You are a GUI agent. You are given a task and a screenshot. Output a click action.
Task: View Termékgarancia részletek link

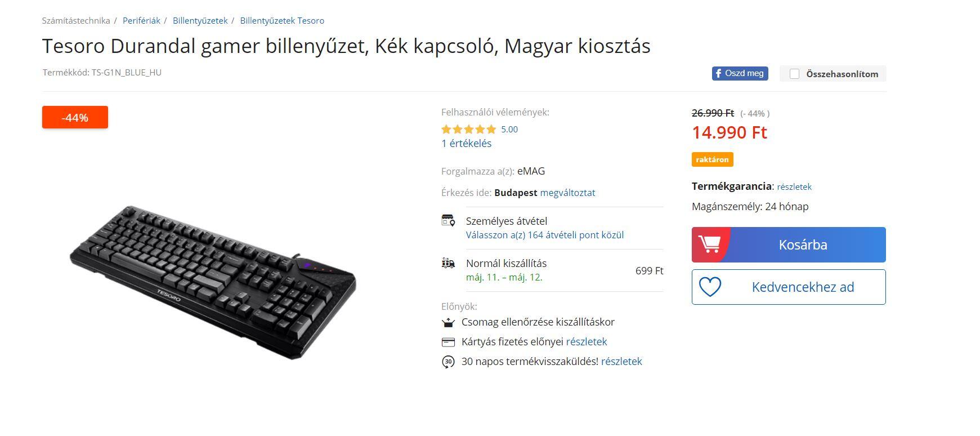point(794,187)
